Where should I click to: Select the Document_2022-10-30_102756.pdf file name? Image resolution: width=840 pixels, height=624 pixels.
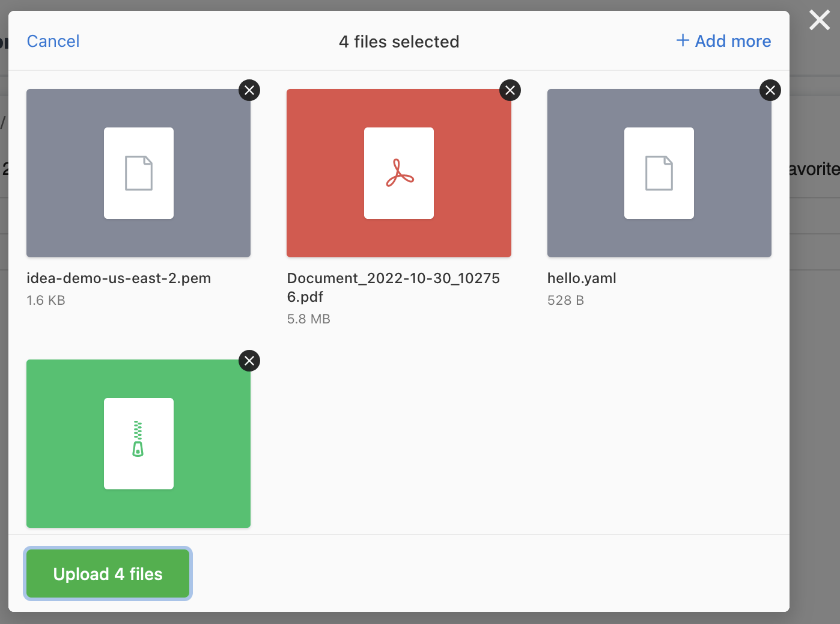click(394, 287)
